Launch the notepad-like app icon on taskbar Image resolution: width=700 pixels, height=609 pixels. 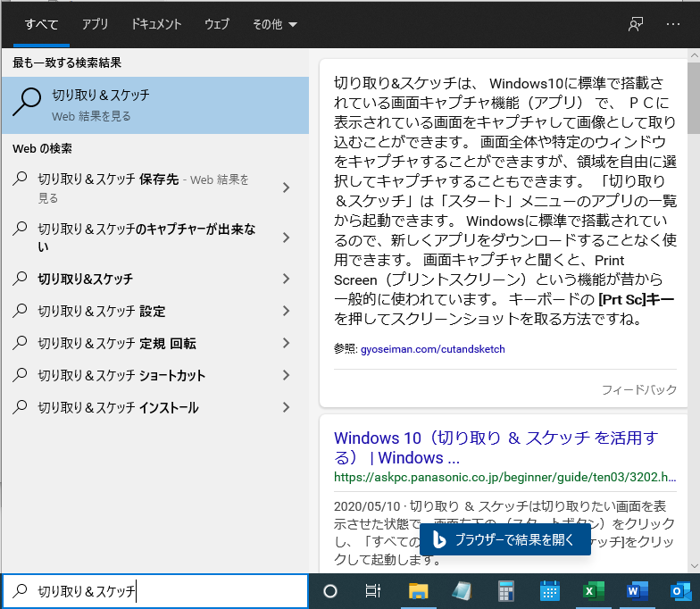coord(462,591)
